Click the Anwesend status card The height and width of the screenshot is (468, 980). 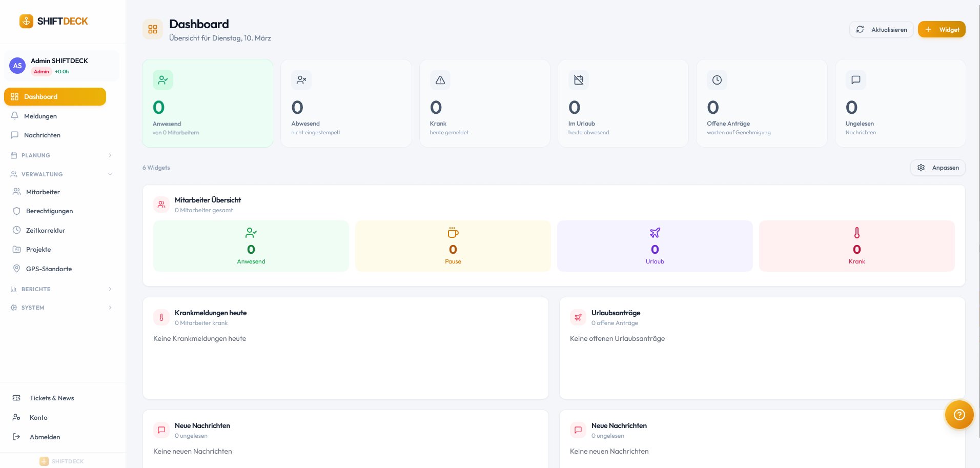coord(207,103)
